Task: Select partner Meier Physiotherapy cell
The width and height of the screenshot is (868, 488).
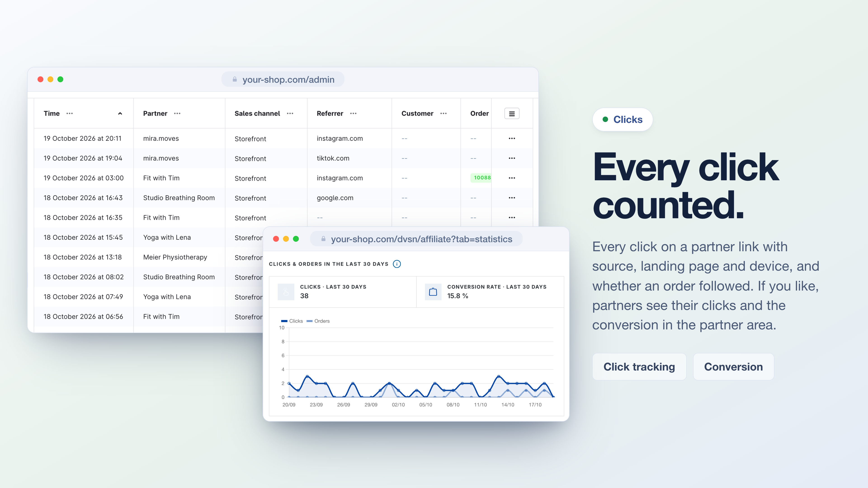Action: click(x=175, y=257)
